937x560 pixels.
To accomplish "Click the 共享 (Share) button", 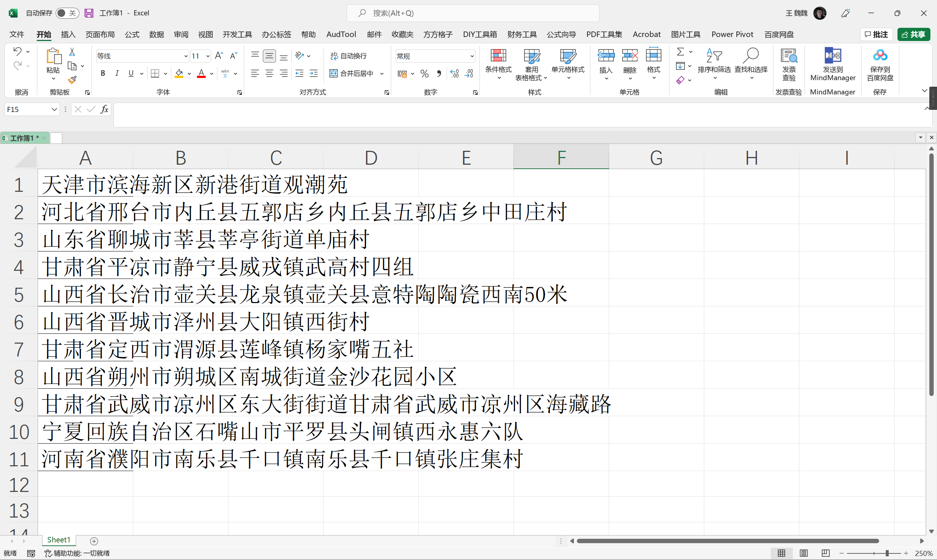I will coord(913,34).
